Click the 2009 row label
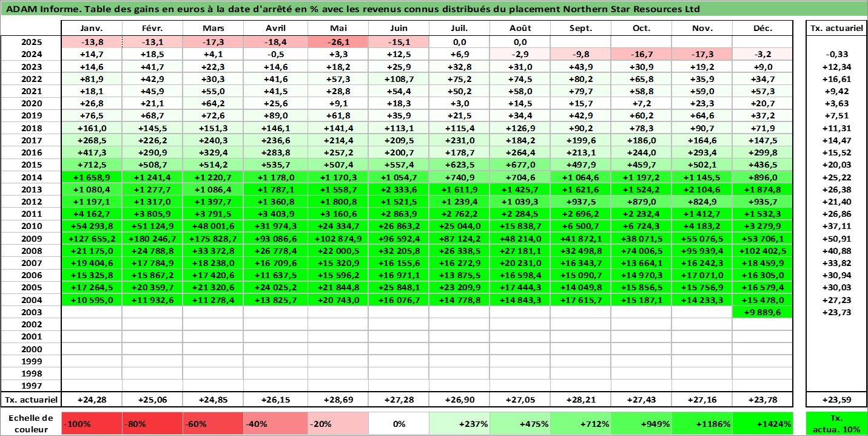This screenshot has width=868, height=436. point(31,239)
